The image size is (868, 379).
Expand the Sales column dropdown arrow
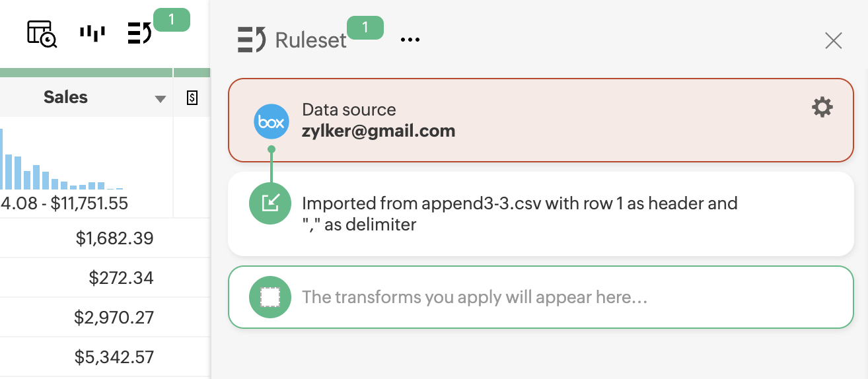(x=160, y=99)
